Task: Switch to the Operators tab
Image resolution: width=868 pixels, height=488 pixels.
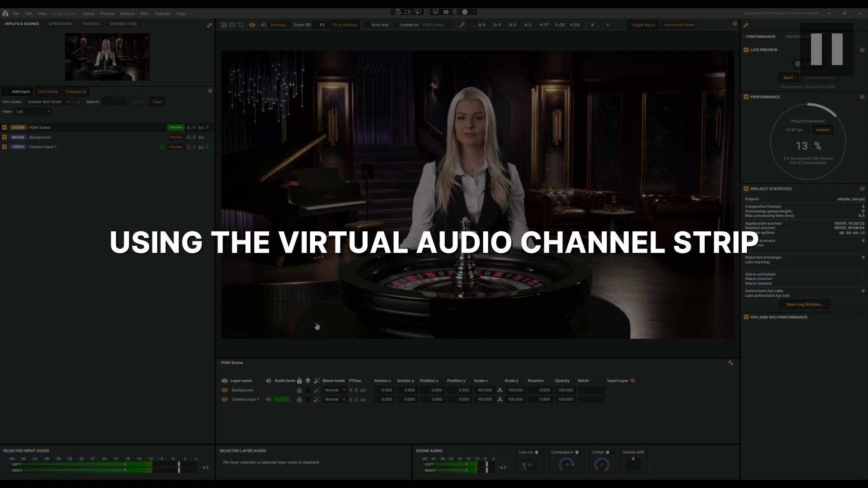Action: click(x=61, y=23)
